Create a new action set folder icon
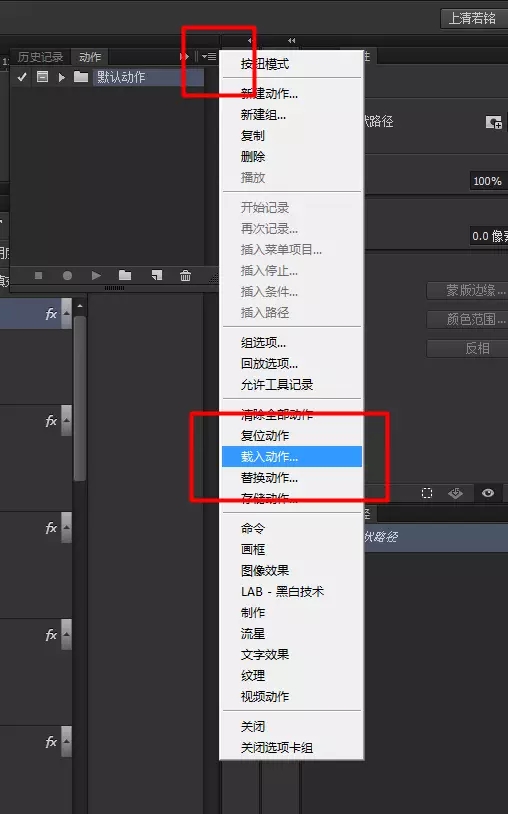The image size is (508, 814). click(125, 275)
